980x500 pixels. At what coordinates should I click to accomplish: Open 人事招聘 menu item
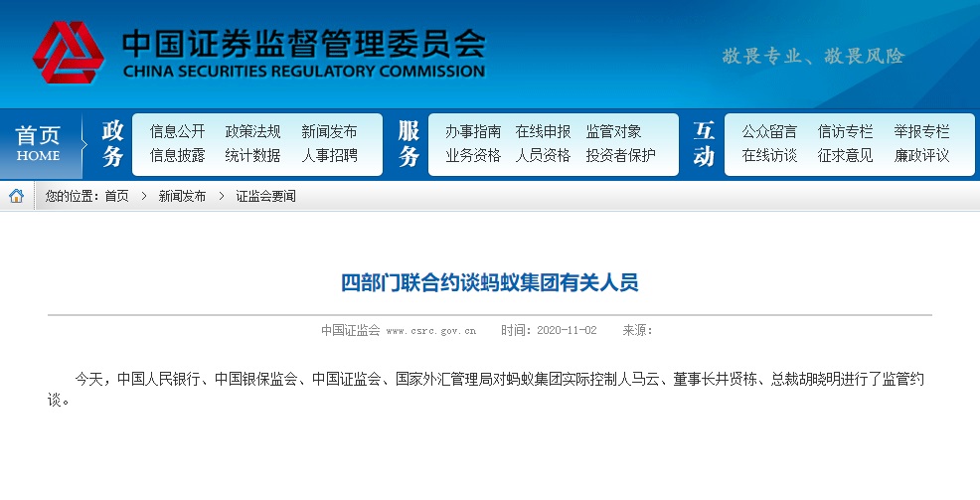click(329, 155)
